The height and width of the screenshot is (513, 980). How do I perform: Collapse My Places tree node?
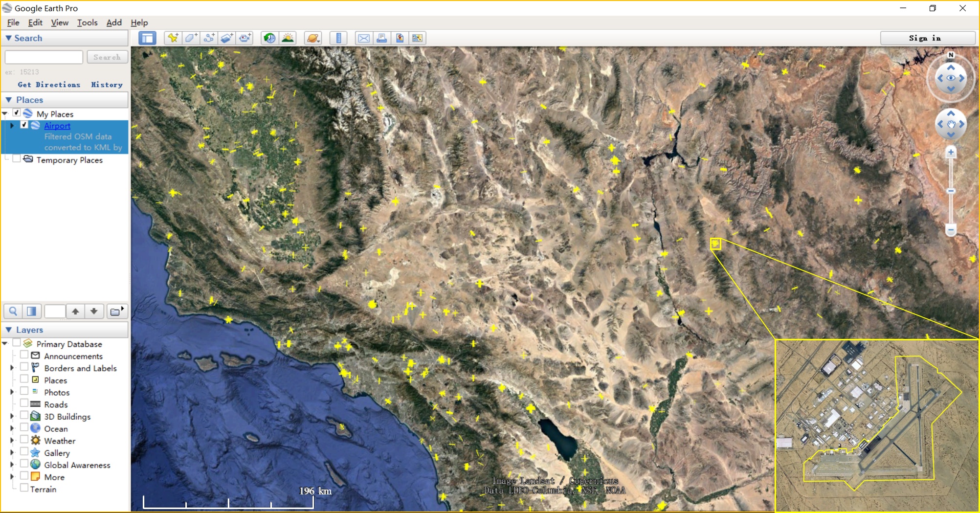point(5,113)
